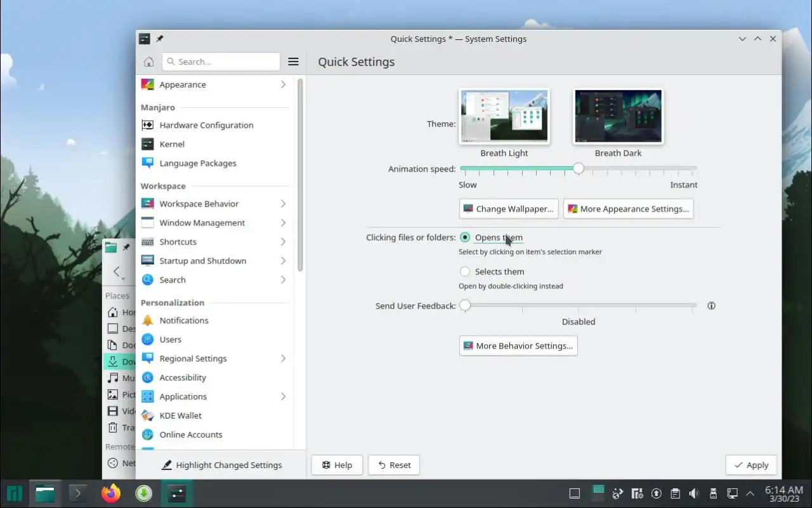The image size is (812, 508).
Task: Click More Behavior Settings button
Action: click(518, 346)
